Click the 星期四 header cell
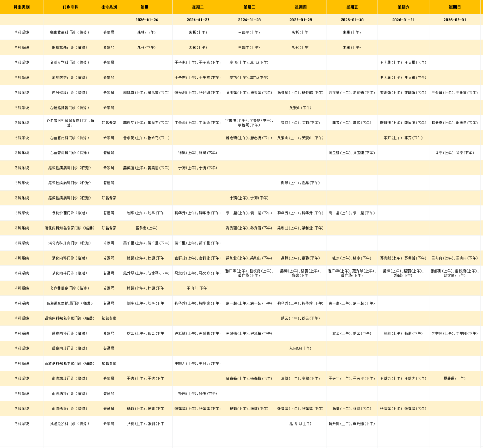The image size is (483, 448). pyautogui.click(x=301, y=7)
